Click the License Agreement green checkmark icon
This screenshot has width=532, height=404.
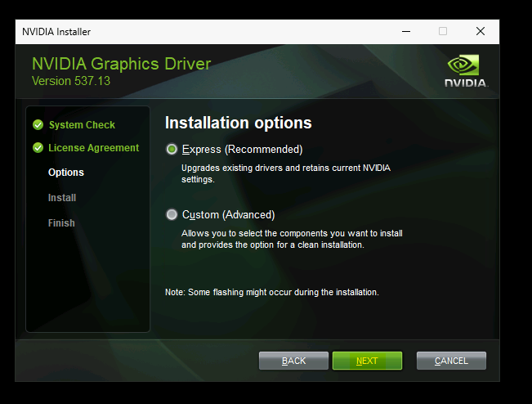pyautogui.click(x=38, y=148)
